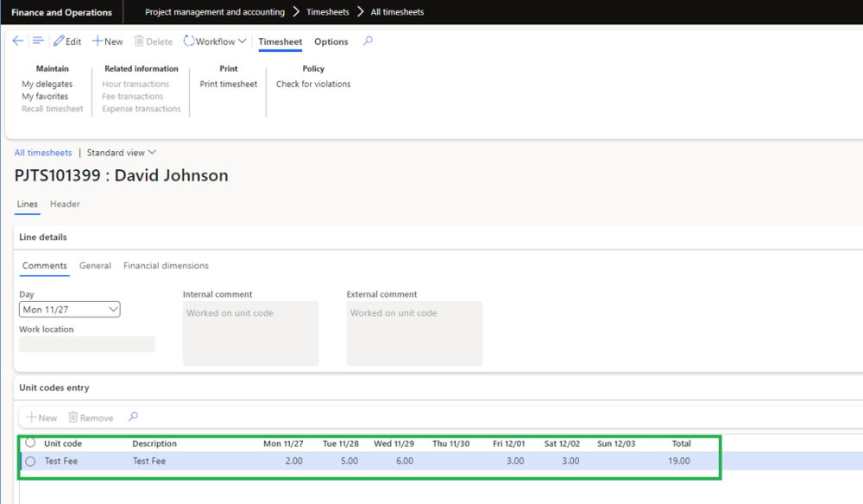Open the Standard view dropdown
863x504 pixels.
click(x=122, y=153)
